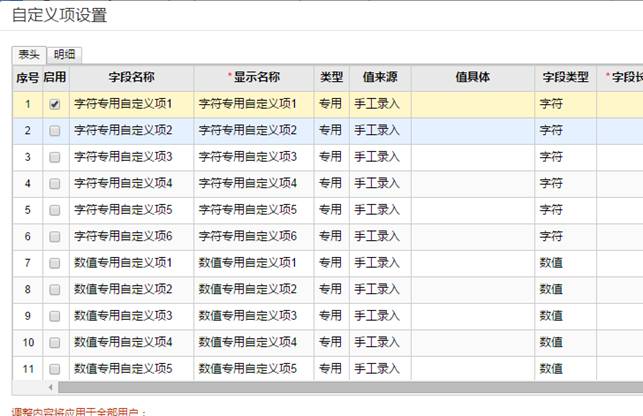Enable the checkbox in row 11
This screenshot has height=416, width=643.
(x=55, y=368)
